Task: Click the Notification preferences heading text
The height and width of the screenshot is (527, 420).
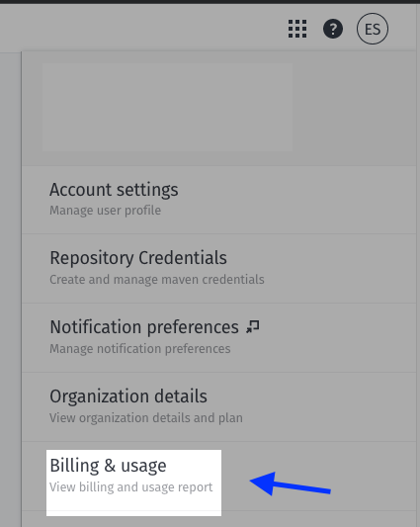Action: pos(144,327)
